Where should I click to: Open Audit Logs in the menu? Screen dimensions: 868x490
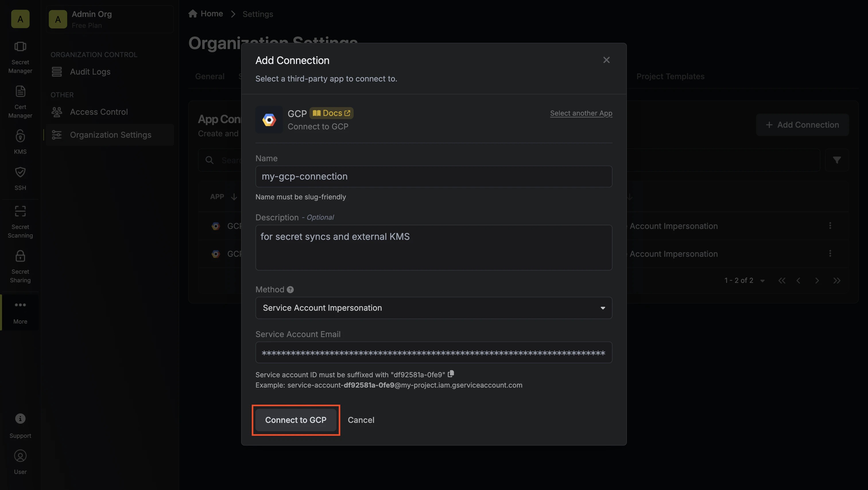pyautogui.click(x=110, y=72)
